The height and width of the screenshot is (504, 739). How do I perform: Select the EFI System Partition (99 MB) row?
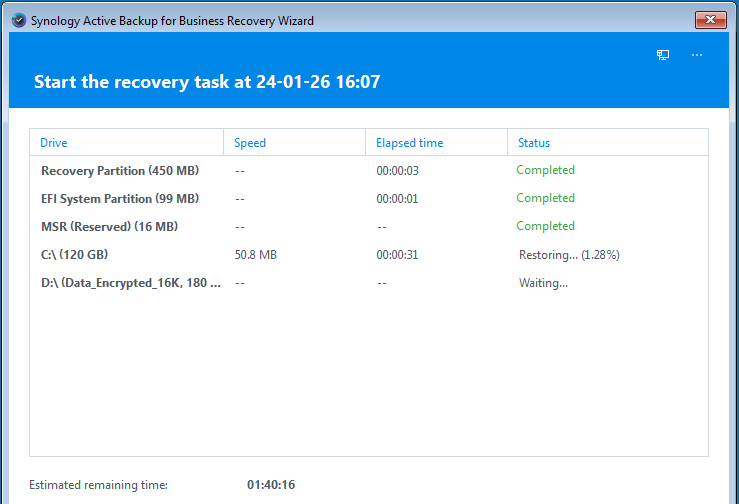click(x=369, y=198)
